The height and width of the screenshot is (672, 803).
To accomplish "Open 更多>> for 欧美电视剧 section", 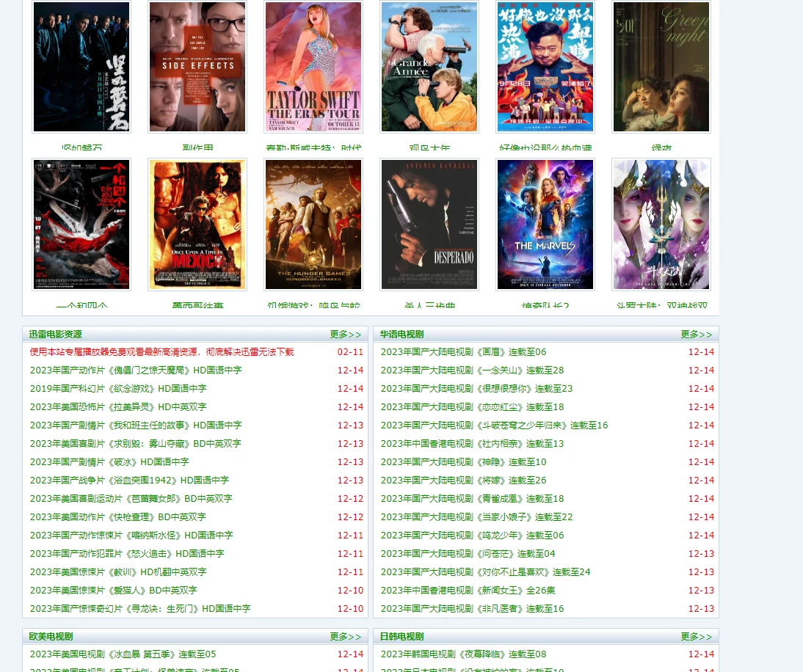I will tap(345, 637).
